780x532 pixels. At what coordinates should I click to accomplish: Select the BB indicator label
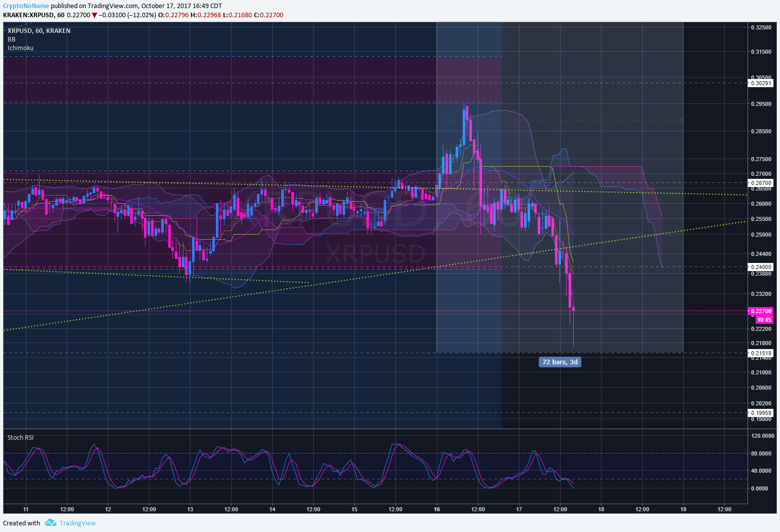click(x=12, y=40)
